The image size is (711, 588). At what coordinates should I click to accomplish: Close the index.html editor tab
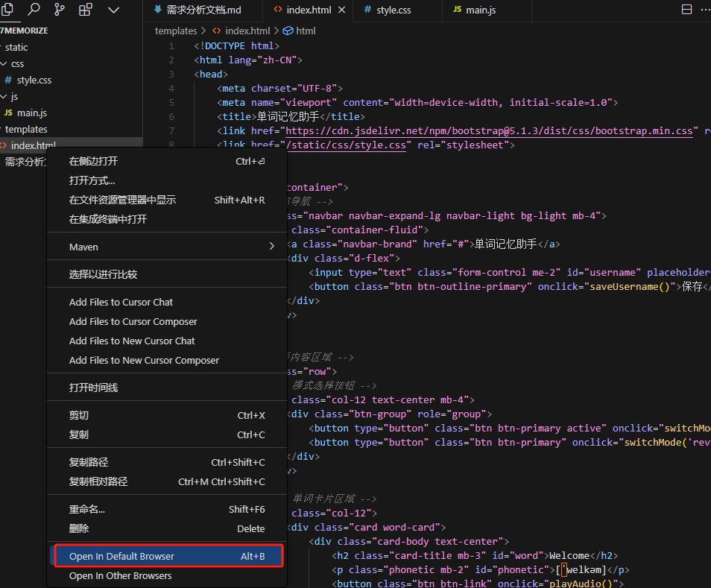tap(342, 10)
